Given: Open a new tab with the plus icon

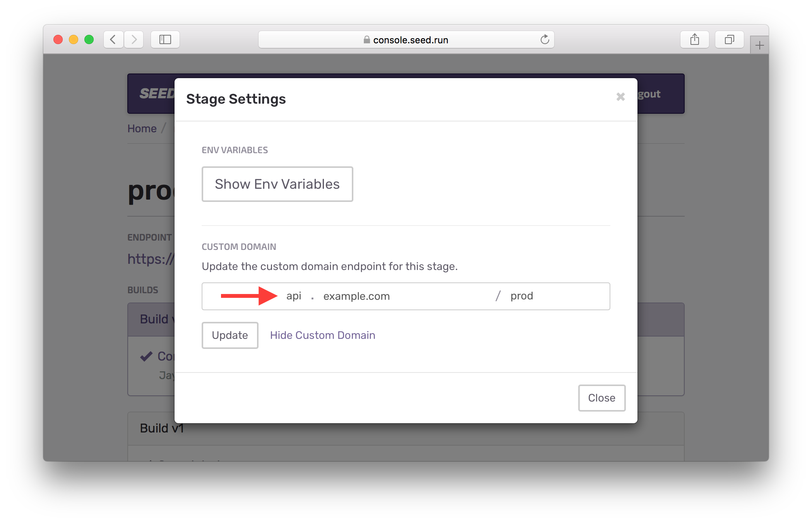Looking at the screenshot, I should [759, 44].
